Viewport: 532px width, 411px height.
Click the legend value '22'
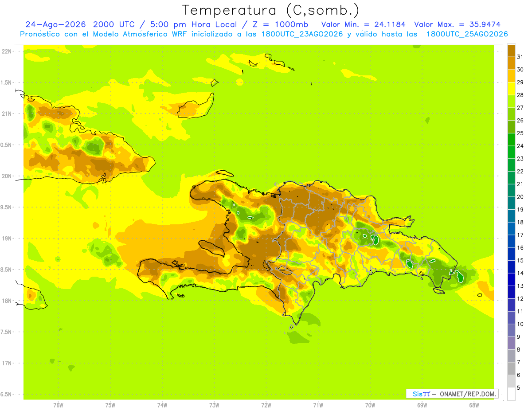coord(520,171)
